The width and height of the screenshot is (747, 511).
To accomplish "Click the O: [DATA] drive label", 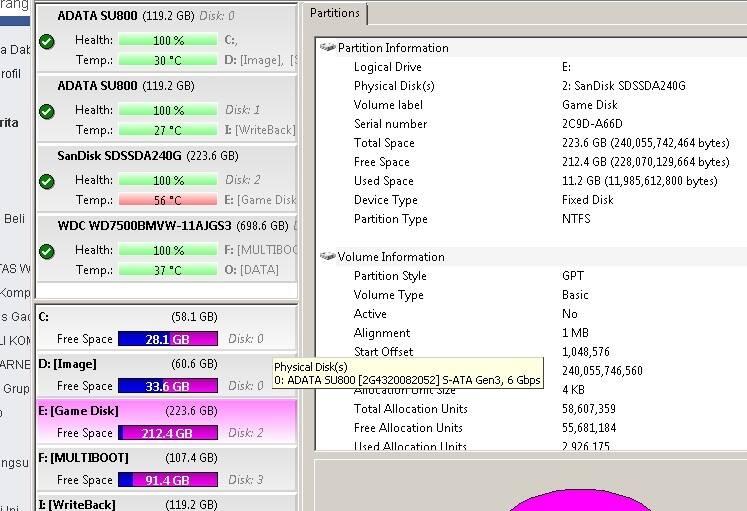I will coord(252,270).
